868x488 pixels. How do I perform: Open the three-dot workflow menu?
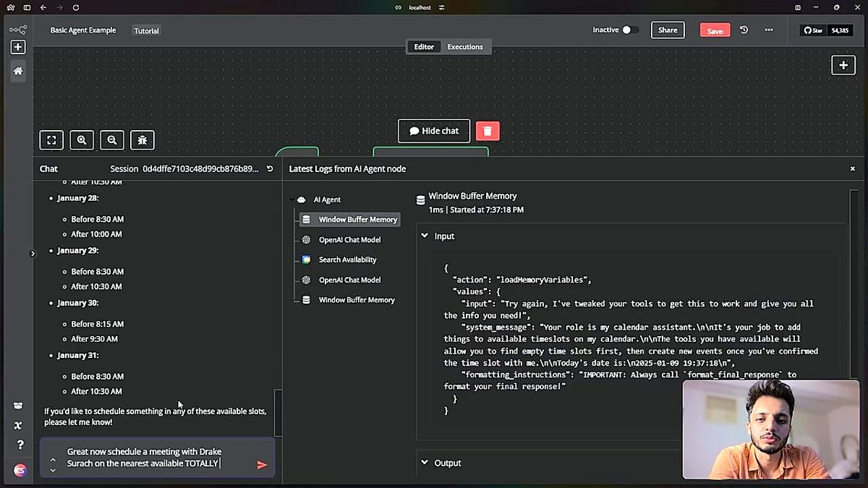[769, 30]
